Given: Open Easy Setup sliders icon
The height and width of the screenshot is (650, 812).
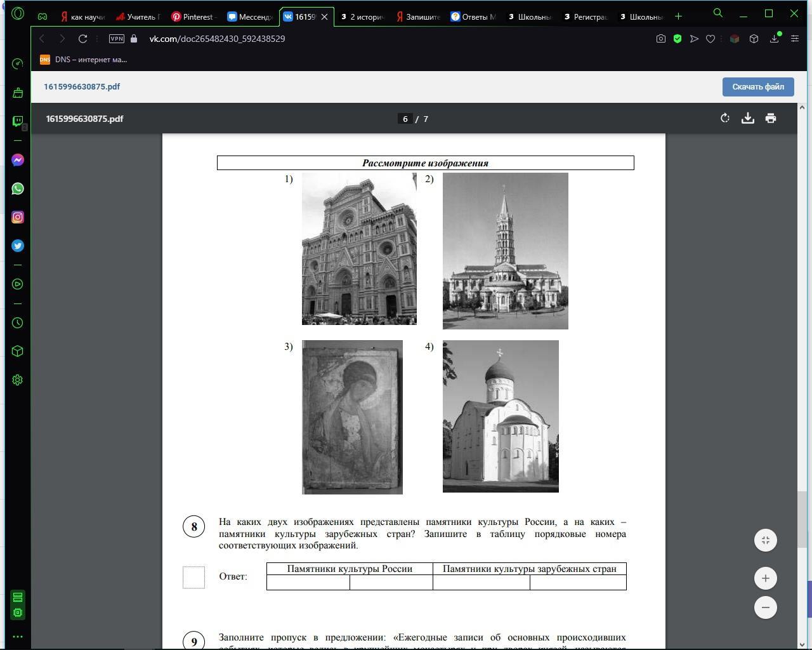Looking at the screenshot, I should (x=795, y=39).
